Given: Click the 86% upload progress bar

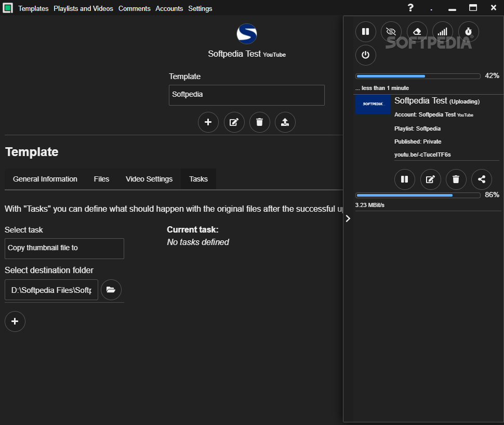Looking at the screenshot, I should [x=418, y=195].
